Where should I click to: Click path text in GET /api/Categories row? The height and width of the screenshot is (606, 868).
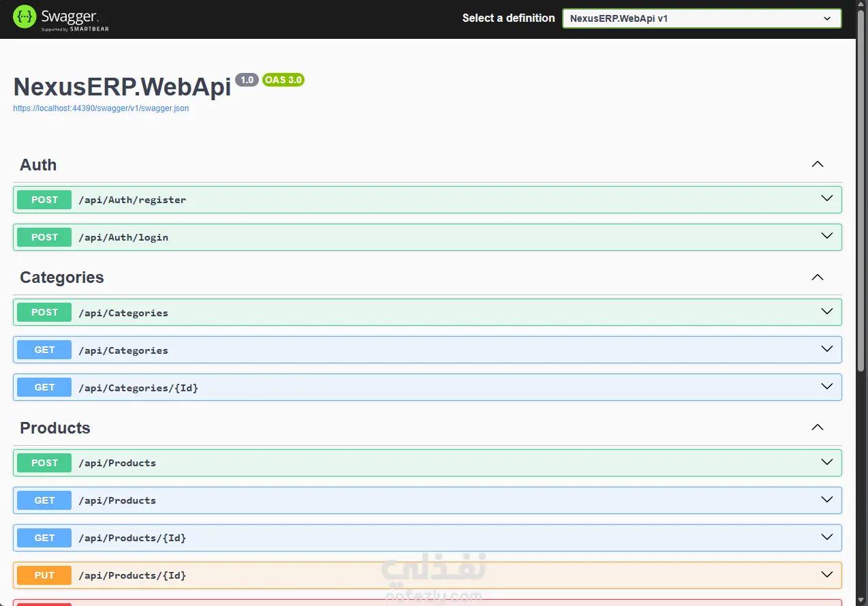123,350
